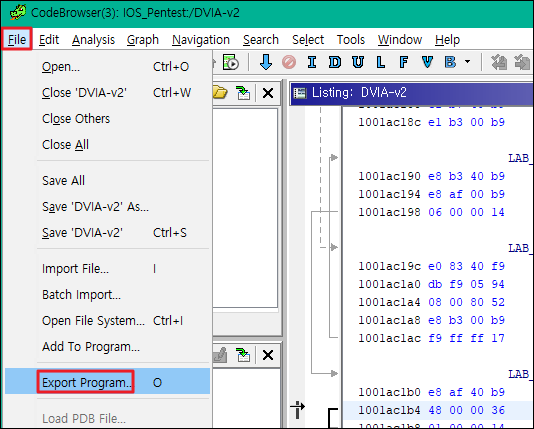Open the Edit menu
The width and height of the screenshot is (534, 429).
[49, 39]
